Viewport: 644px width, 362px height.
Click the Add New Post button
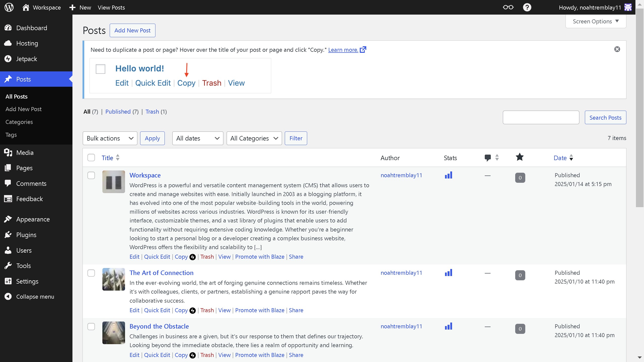click(x=132, y=30)
